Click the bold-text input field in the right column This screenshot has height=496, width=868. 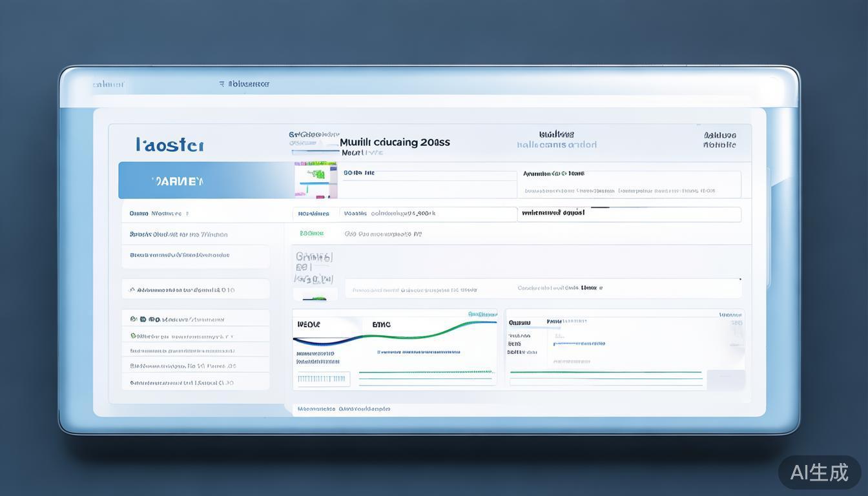628,214
